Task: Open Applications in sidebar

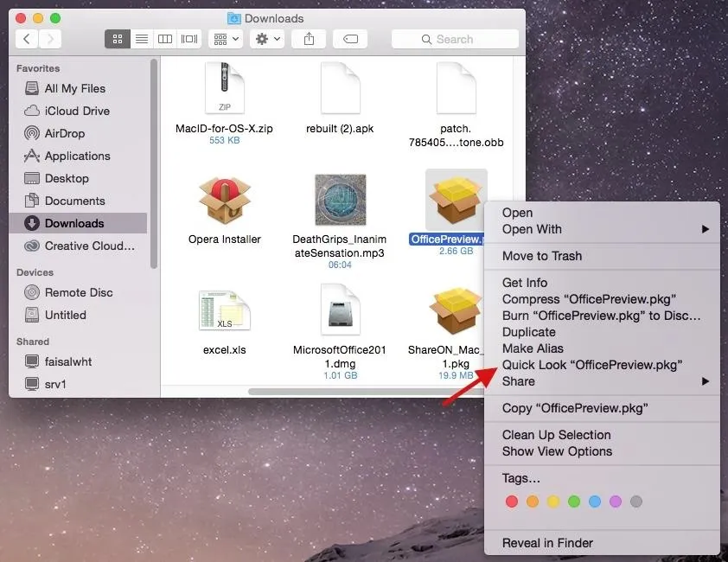Action: [77, 156]
